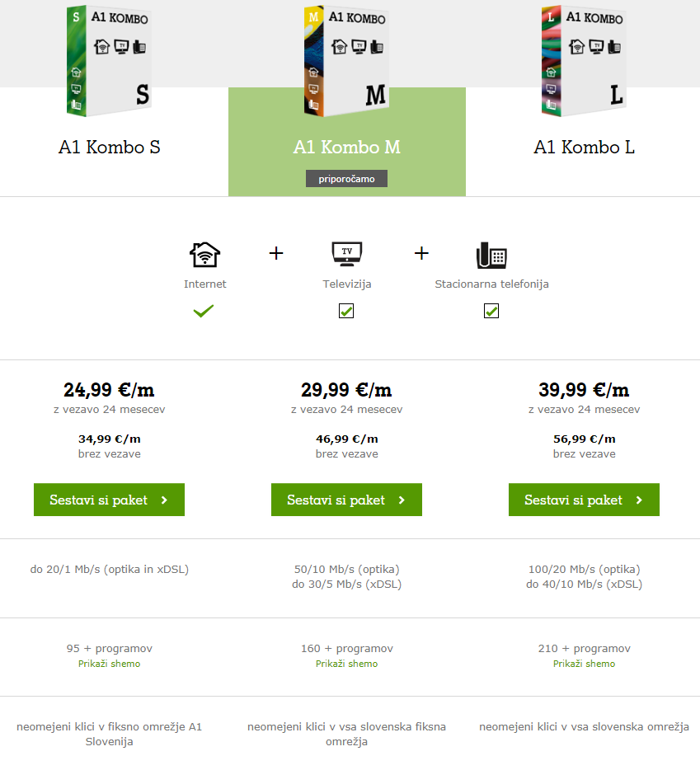Select the A1 Kombo S box image

coord(109,60)
